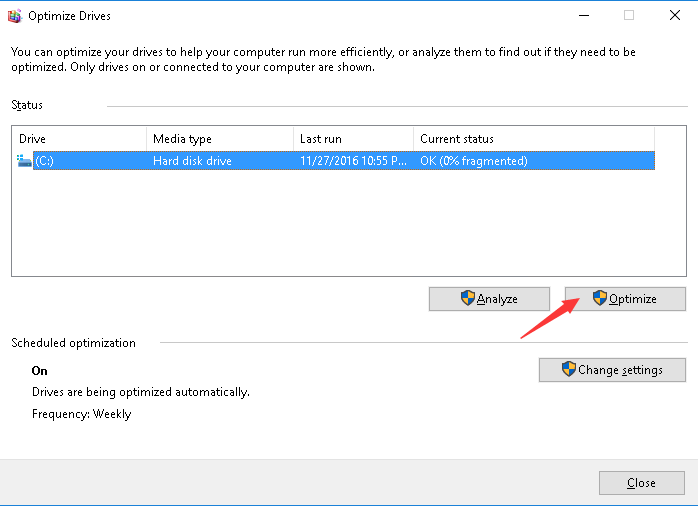
Task: Click the Optimize Drives title bar icon
Action: [14, 16]
